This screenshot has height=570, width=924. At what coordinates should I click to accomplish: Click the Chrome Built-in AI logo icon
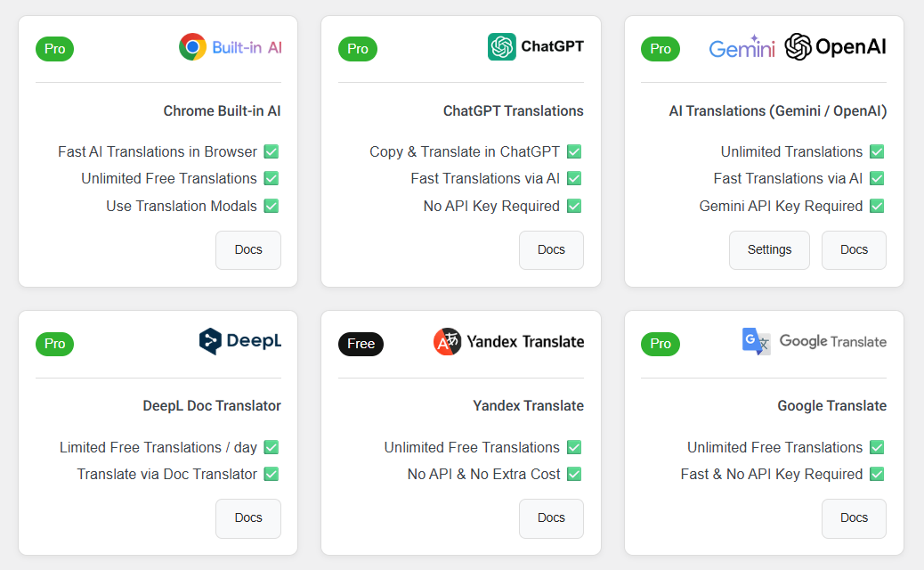(x=192, y=47)
